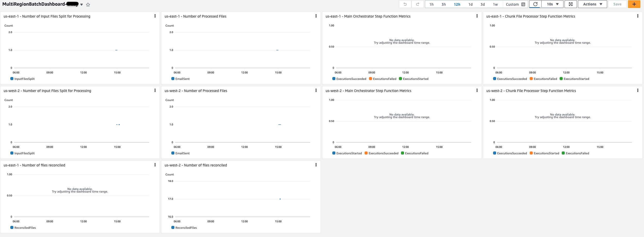Favorite the dashboard with the star icon

click(88, 5)
